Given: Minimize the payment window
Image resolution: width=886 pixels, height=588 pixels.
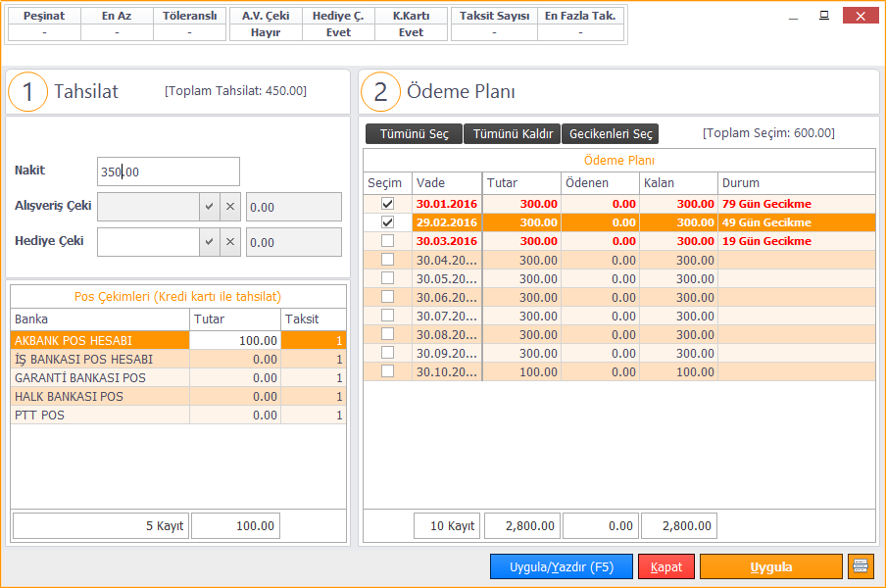Looking at the screenshot, I should click(x=792, y=16).
